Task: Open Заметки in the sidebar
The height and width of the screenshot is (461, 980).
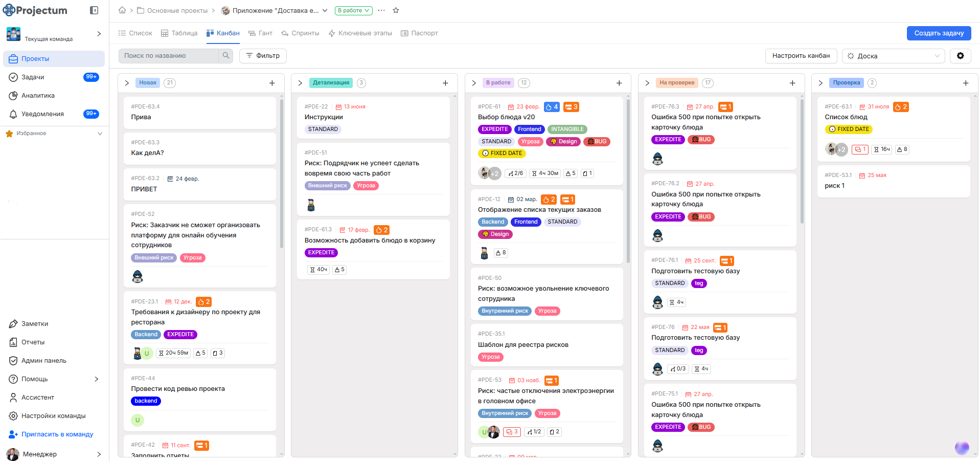Action: point(35,323)
